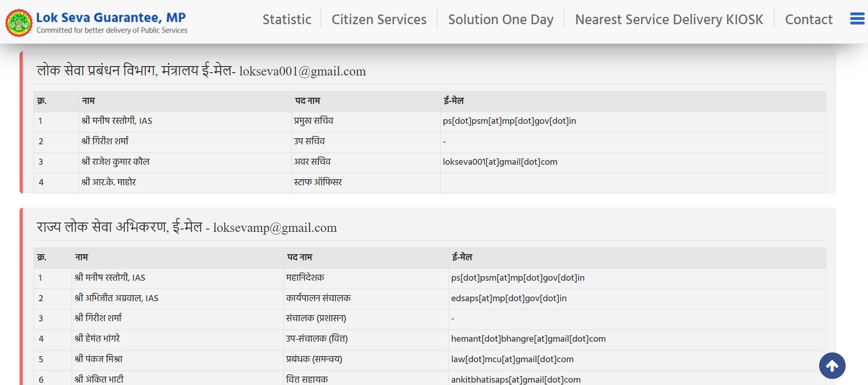Click the law[dot]mcu email cell
This screenshot has height=385, width=868.
point(512,359)
